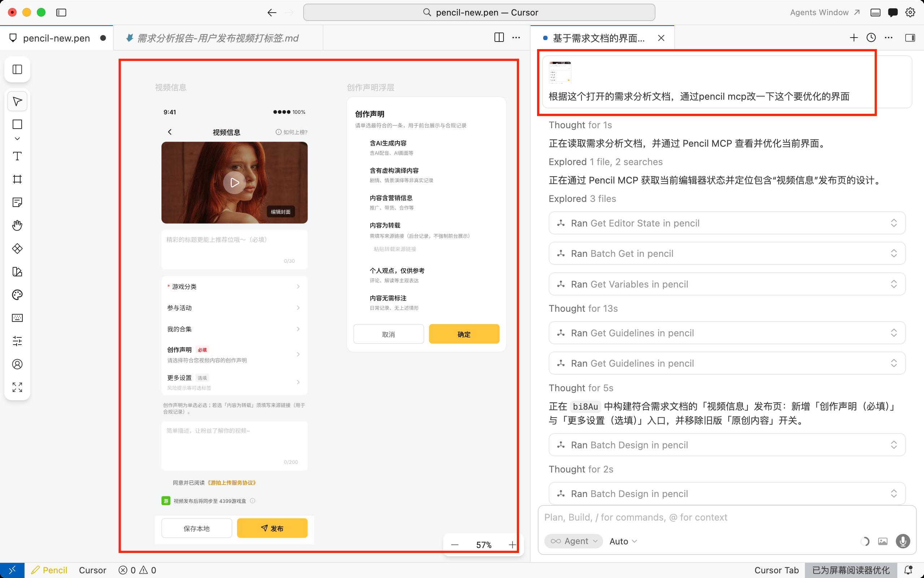Toggle the bottom panel layout icon
Image resolution: width=924 pixels, height=578 pixels.
pos(875,13)
